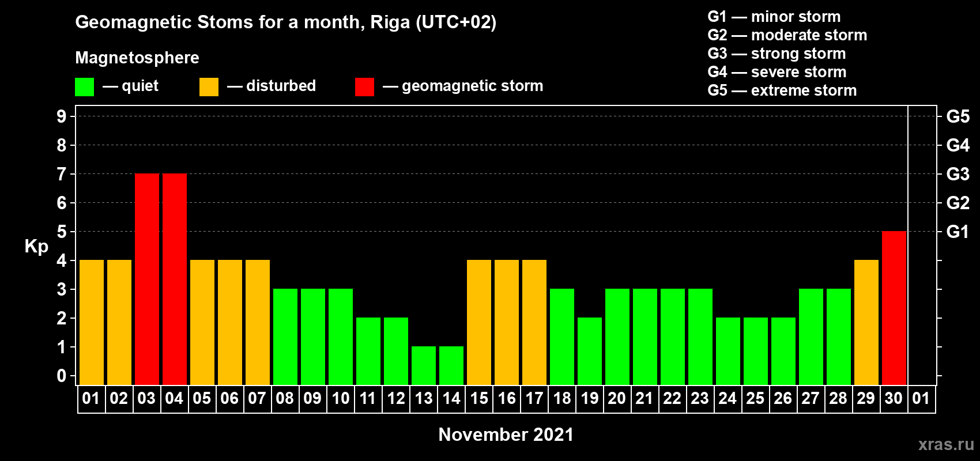Viewport: 980px width, 461px height.
Task: Select the green bar for November 24
Action: coord(728,351)
